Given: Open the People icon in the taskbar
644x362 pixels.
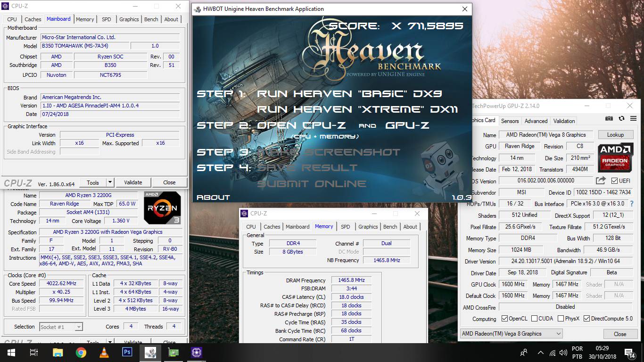Looking at the screenshot, I should pyautogui.click(x=524, y=352).
